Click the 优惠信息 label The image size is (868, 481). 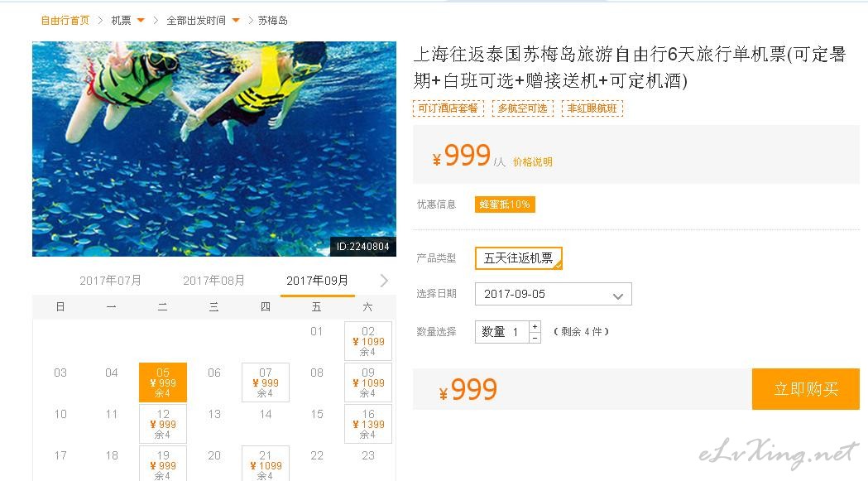click(x=437, y=204)
